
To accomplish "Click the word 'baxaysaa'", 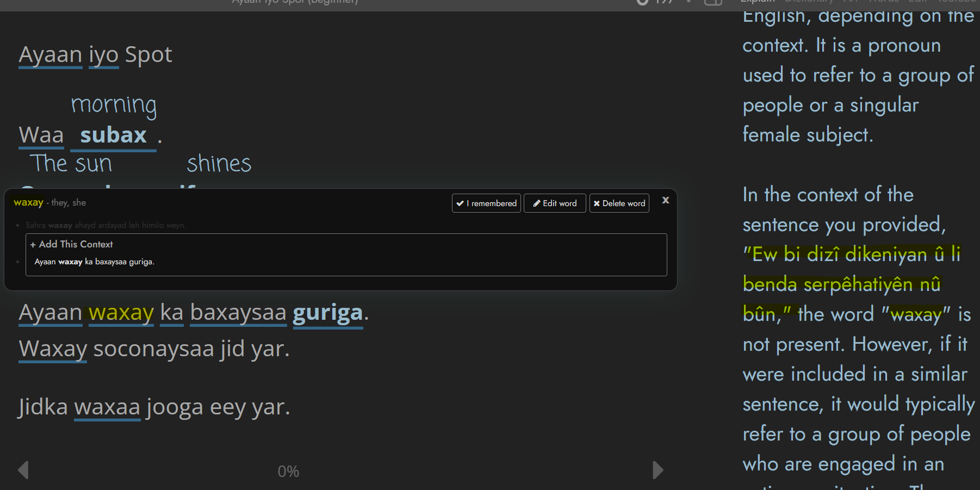I will pos(238,313).
